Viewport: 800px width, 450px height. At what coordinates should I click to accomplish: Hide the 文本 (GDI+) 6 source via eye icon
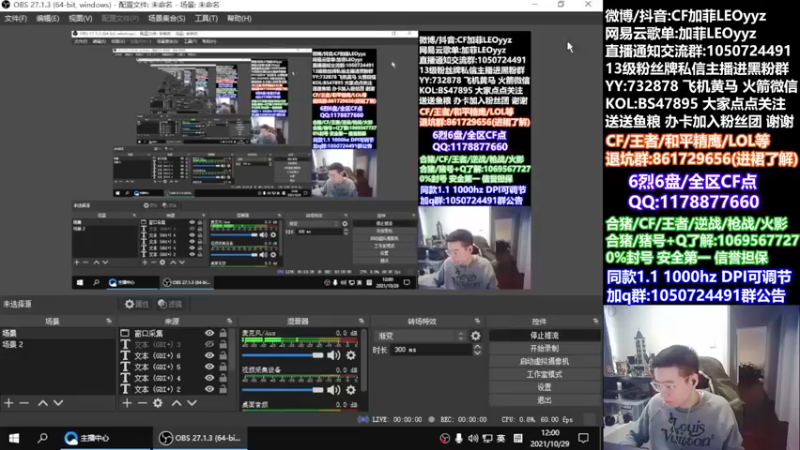coord(209,356)
